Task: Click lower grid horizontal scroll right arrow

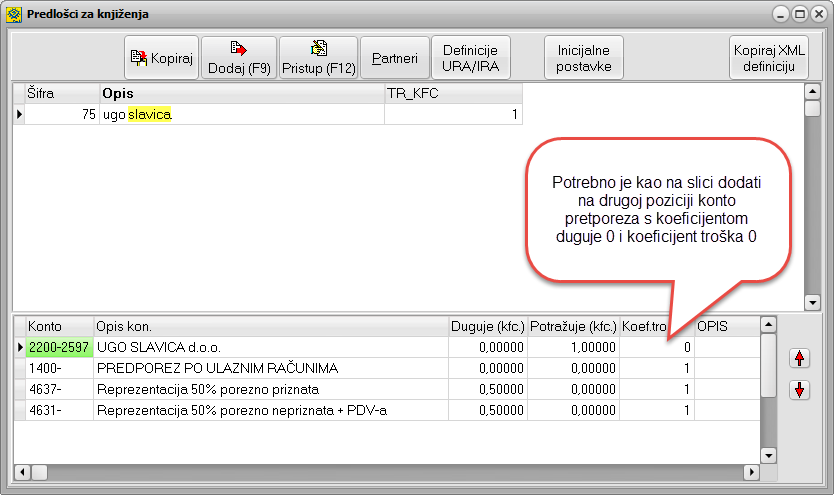Action: click(x=752, y=472)
